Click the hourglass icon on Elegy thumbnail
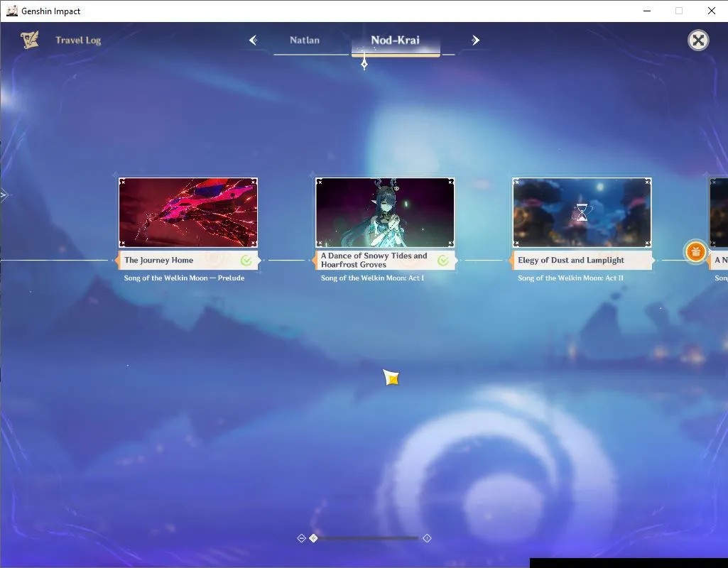This screenshot has height=568, width=728. click(581, 212)
